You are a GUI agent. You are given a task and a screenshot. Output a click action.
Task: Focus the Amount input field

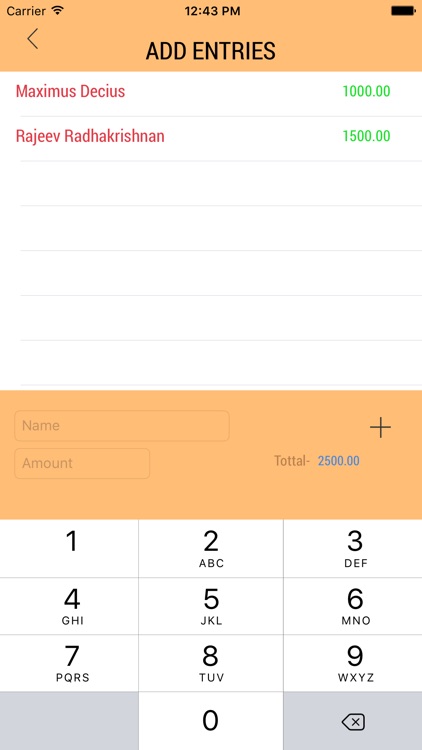point(82,463)
